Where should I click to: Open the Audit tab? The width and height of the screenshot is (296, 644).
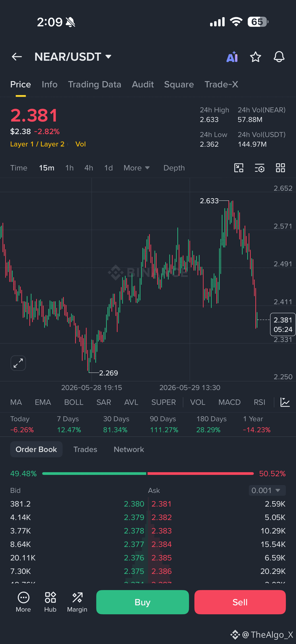pos(143,84)
